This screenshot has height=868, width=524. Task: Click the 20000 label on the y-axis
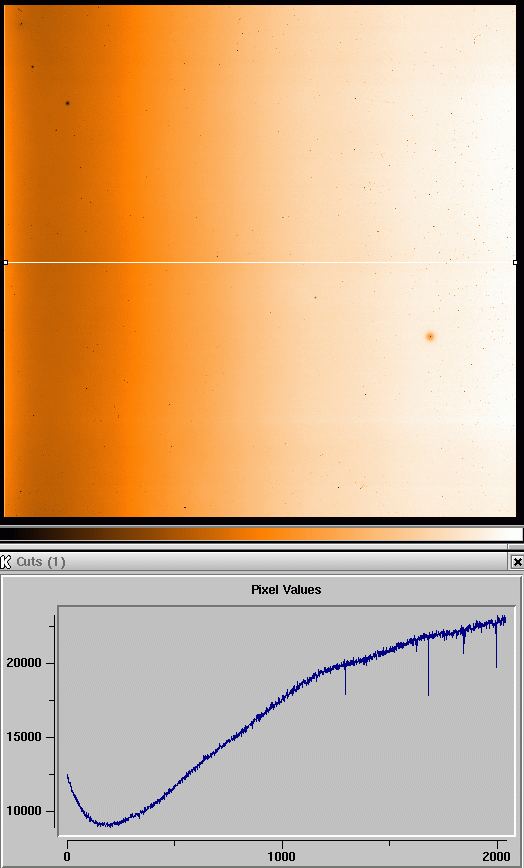24,663
